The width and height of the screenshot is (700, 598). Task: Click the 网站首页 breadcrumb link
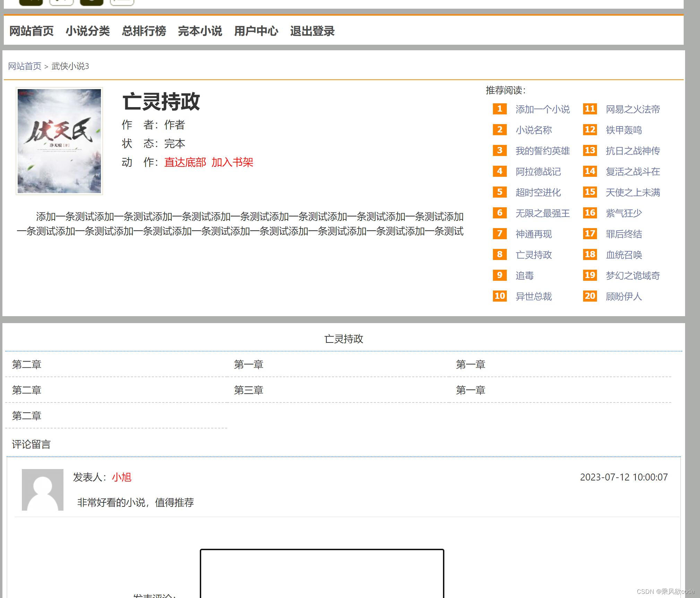tap(24, 66)
